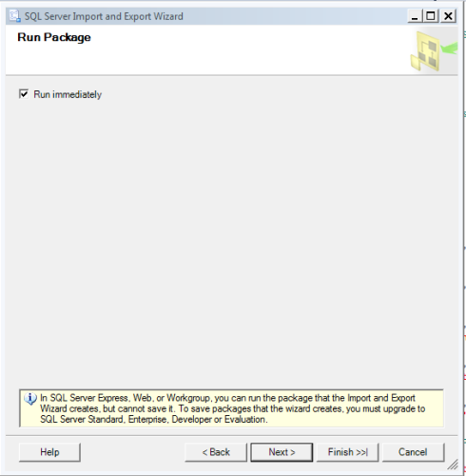Close the Import and Export Wizard window
This screenshot has width=466, height=476.
(x=448, y=16)
